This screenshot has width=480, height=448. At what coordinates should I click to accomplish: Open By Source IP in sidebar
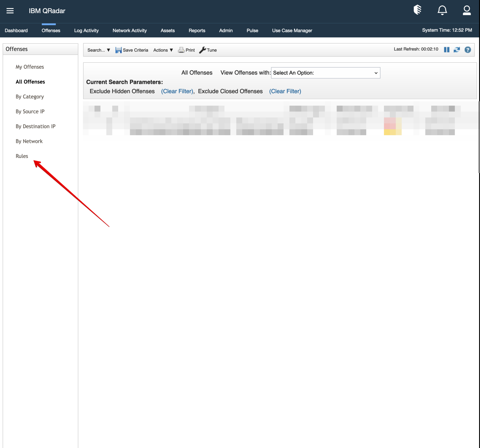[x=30, y=112]
